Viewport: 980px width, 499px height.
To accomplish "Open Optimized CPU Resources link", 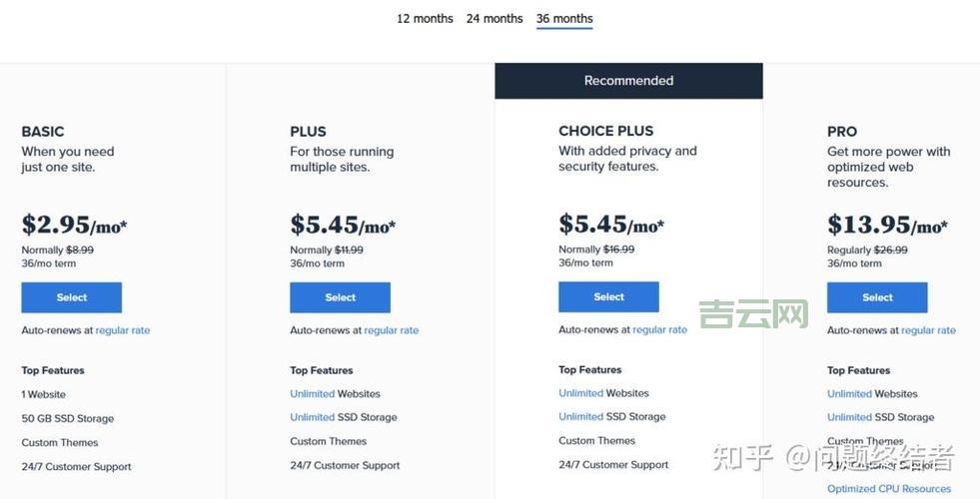I will [889, 489].
